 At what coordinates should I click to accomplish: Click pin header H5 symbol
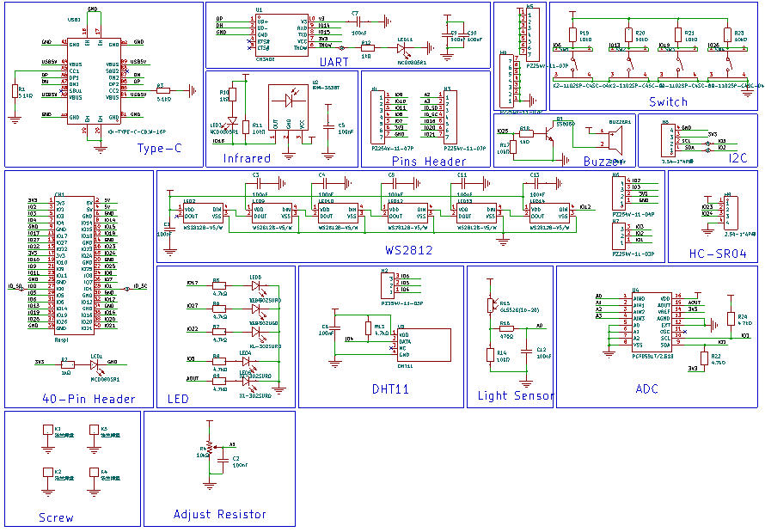[533, 34]
